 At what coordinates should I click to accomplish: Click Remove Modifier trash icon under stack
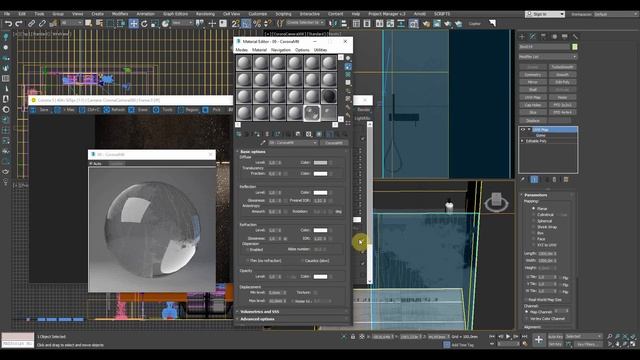click(554, 180)
